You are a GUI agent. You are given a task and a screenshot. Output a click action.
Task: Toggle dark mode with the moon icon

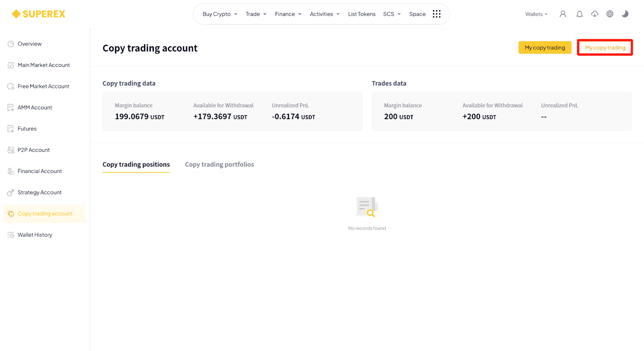point(625,14)
